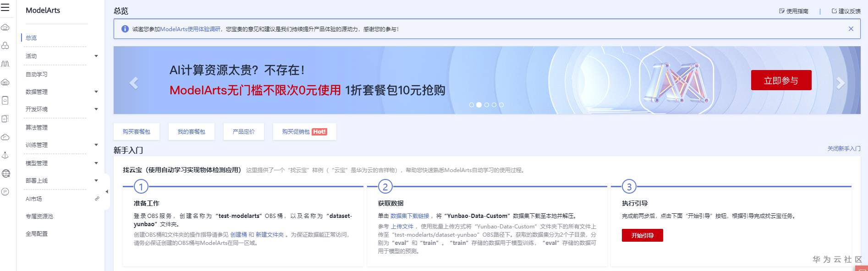
Task: Click the 数据集下载链接 link in step 2
Action: tap(410, 216)
